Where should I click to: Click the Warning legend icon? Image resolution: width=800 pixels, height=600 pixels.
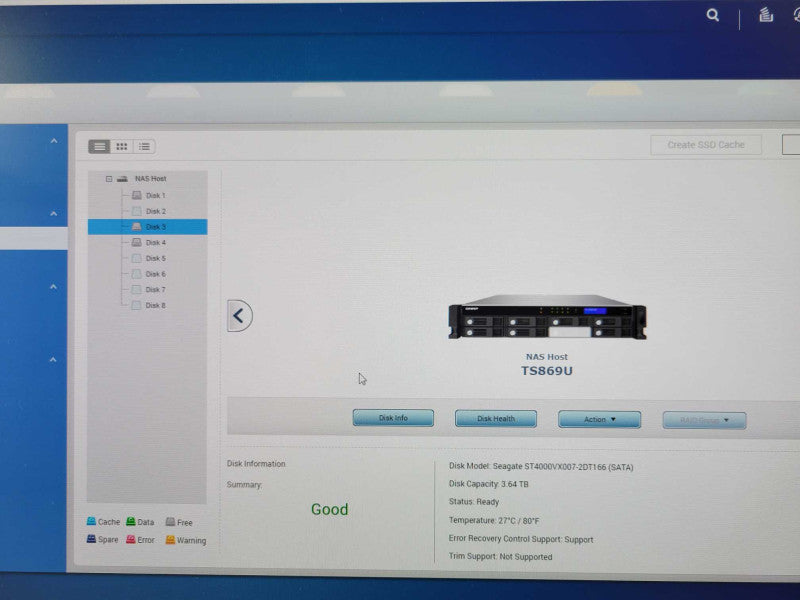(170, 540)
